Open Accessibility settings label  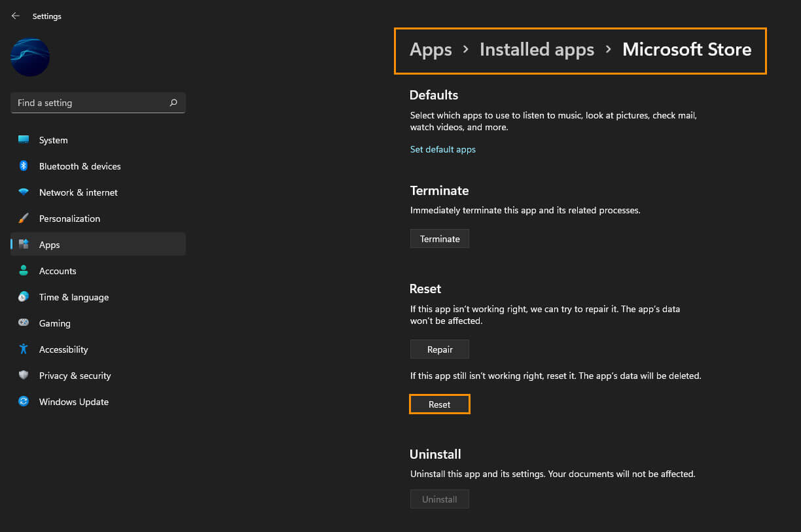(63, 349)
